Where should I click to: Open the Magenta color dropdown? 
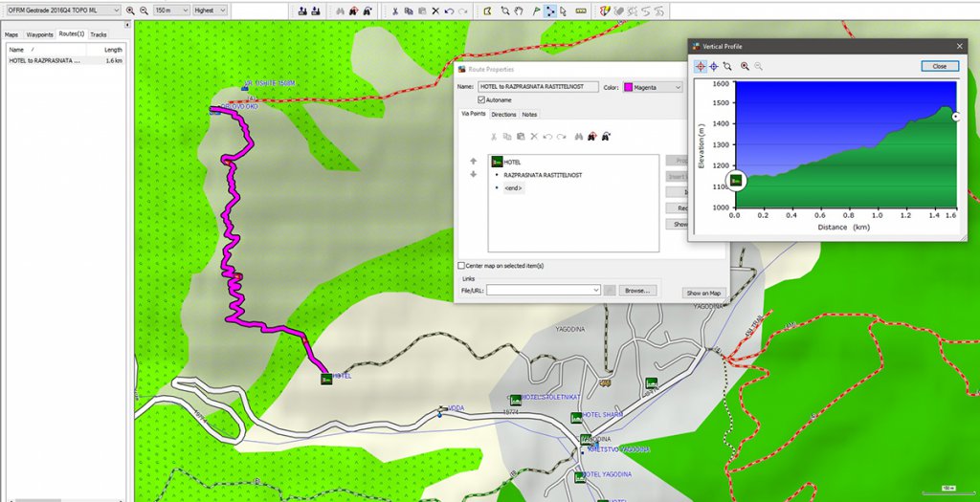coord(653,87)
